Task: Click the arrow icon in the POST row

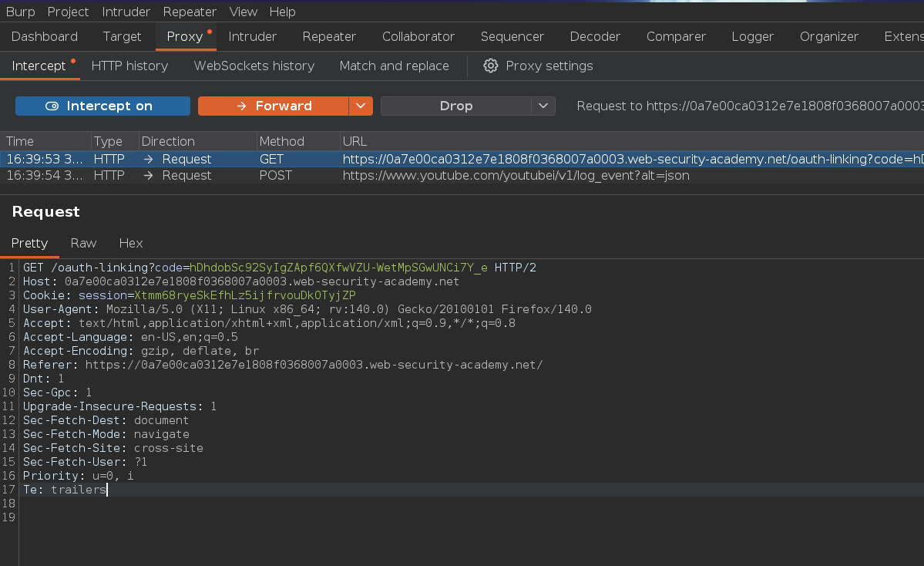Action: pos(149,176)
